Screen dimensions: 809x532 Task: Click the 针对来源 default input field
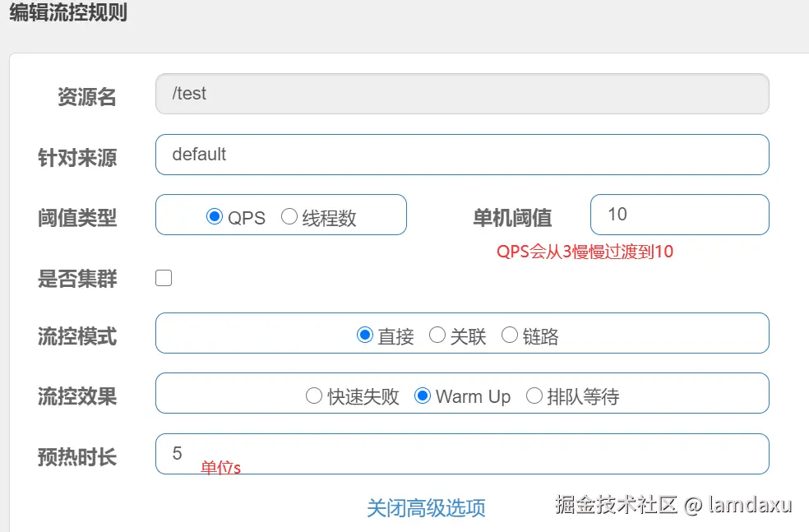(461, 155)
